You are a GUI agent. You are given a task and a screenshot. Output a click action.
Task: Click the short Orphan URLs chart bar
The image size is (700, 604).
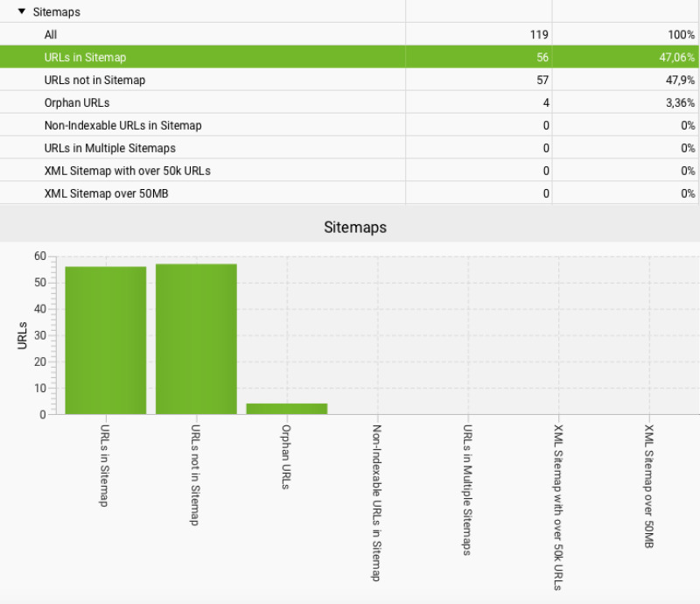pyautogui.click(x=286, y=409)
